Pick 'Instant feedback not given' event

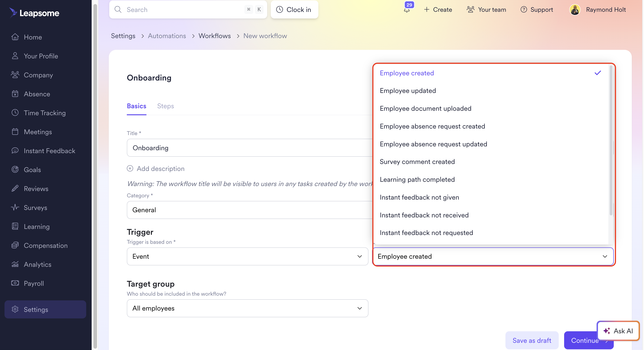coord(419,197)
